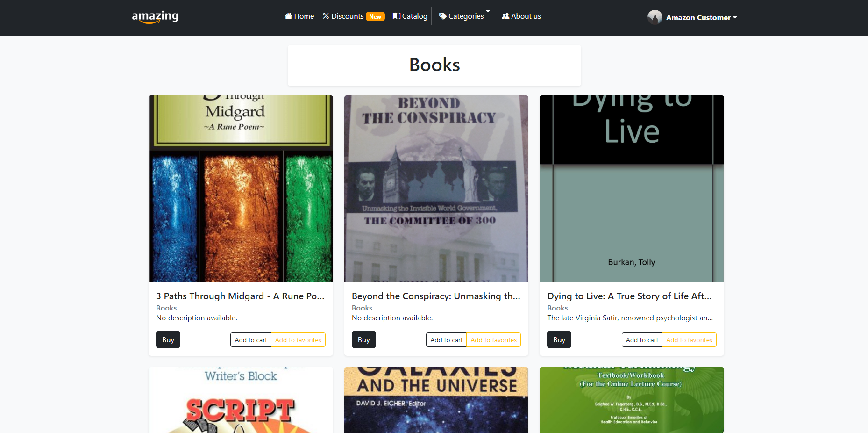Click title Dying to Live: A True Story of Life Aft...

629,296
